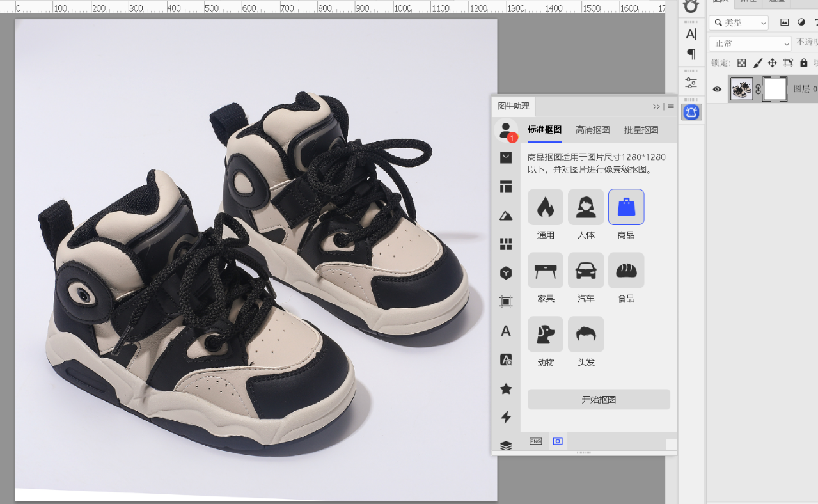The height and width of the screenshot is (504, 818).
Task: Select the 人体 person cutout category
Action: tap(586, 207)
